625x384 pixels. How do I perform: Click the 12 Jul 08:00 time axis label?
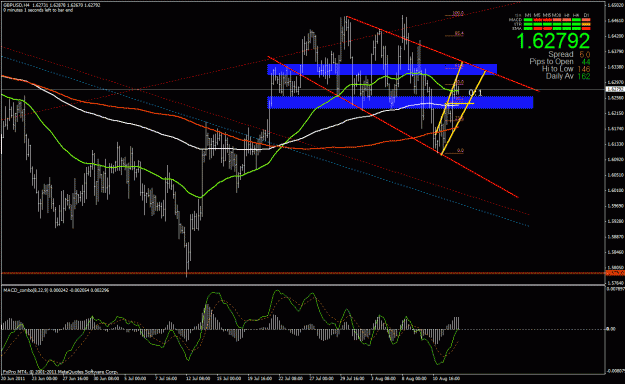click(198, 378)
